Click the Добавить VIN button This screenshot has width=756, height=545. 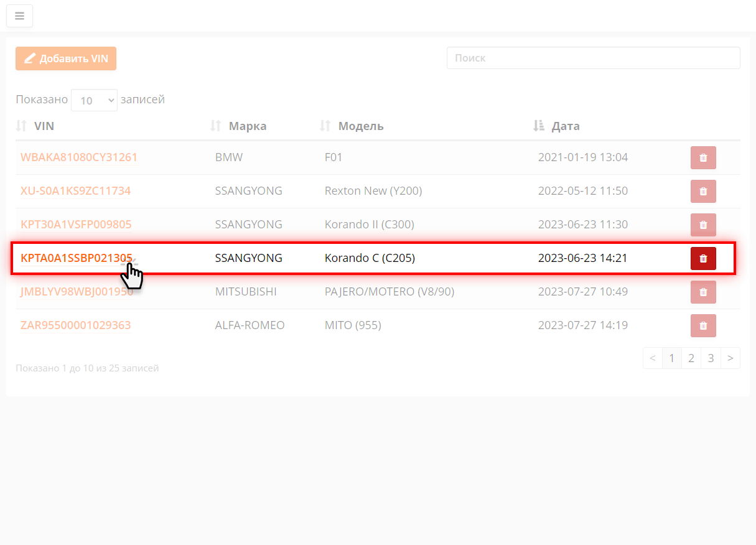click(x=66, y=58)
